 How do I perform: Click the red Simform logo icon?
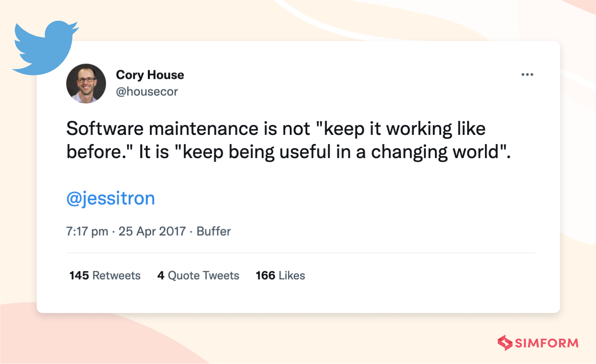[505, 343]
